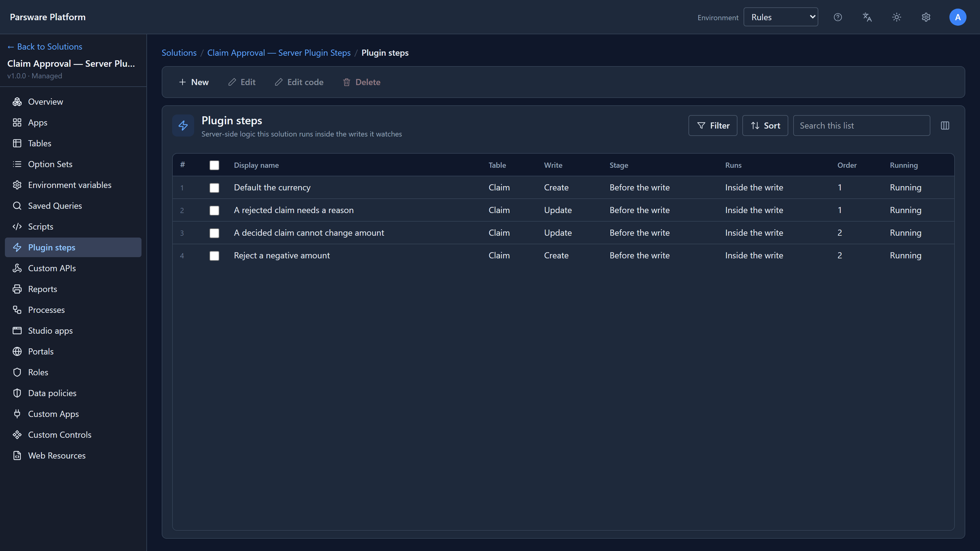Viewport: 980px width, 551px height.
Task: Open the user avatar A menu
Action: [x=958, y=17]
